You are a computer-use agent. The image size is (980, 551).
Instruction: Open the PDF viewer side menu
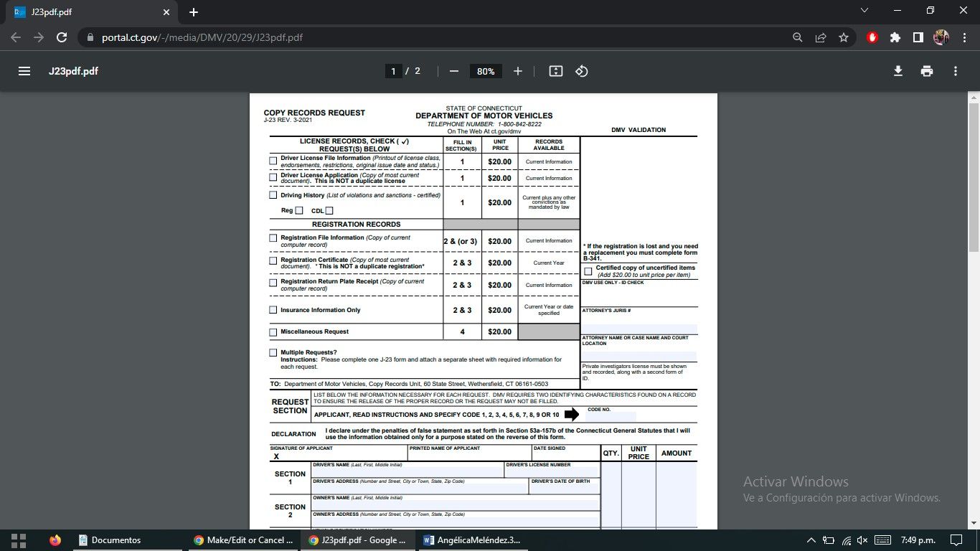click(24, 70)
